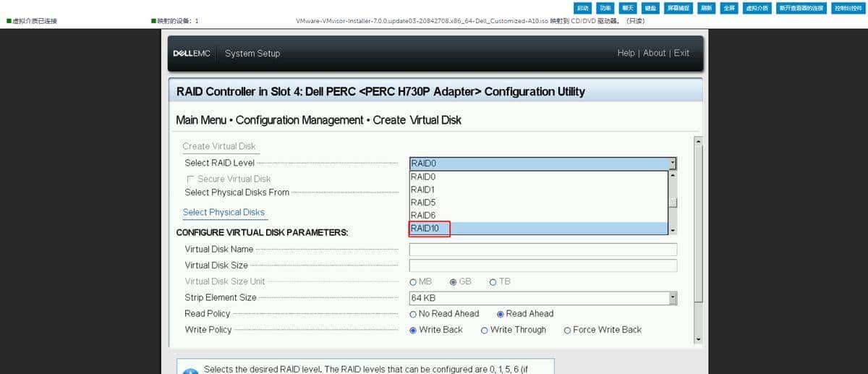The image size is (868, 374).
Task: Open the 控制台控件 console controls button
Action: (x=847, y=8)
